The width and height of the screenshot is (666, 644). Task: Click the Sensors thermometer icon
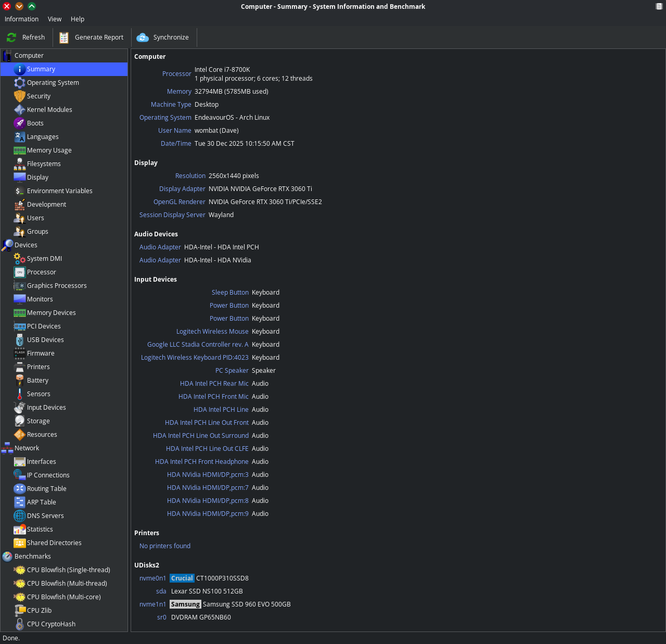tap(19, 394)
